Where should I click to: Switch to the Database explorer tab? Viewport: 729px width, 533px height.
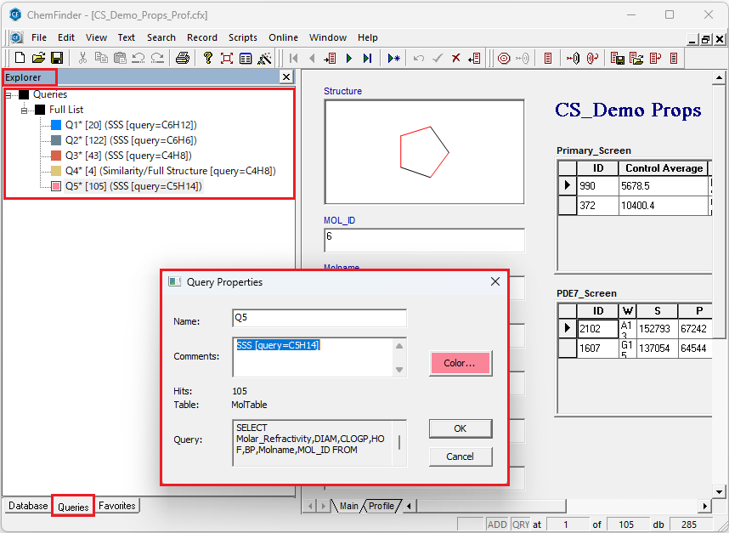[x=28, y=506]
